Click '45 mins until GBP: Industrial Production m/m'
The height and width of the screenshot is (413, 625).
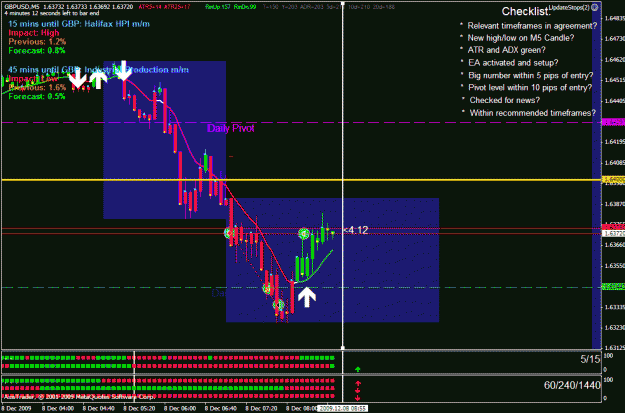[x=98, y=70]
